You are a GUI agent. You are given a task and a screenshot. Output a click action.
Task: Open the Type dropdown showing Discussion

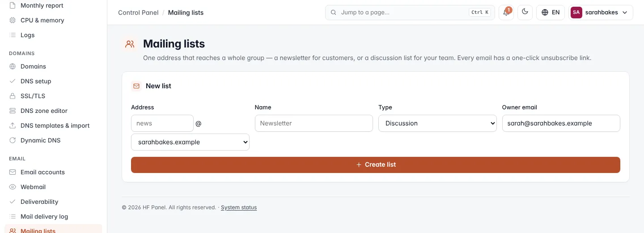tap(437, 123)
